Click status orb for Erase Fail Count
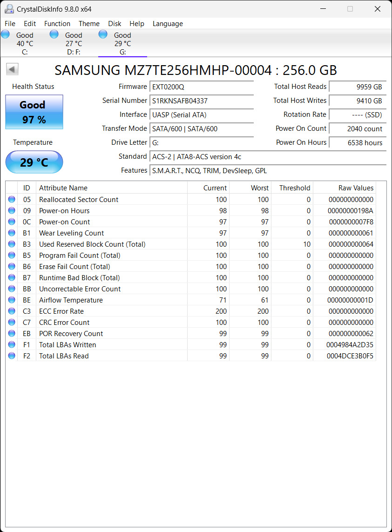Viewport: 392px width, 532px height. (12, 266)
